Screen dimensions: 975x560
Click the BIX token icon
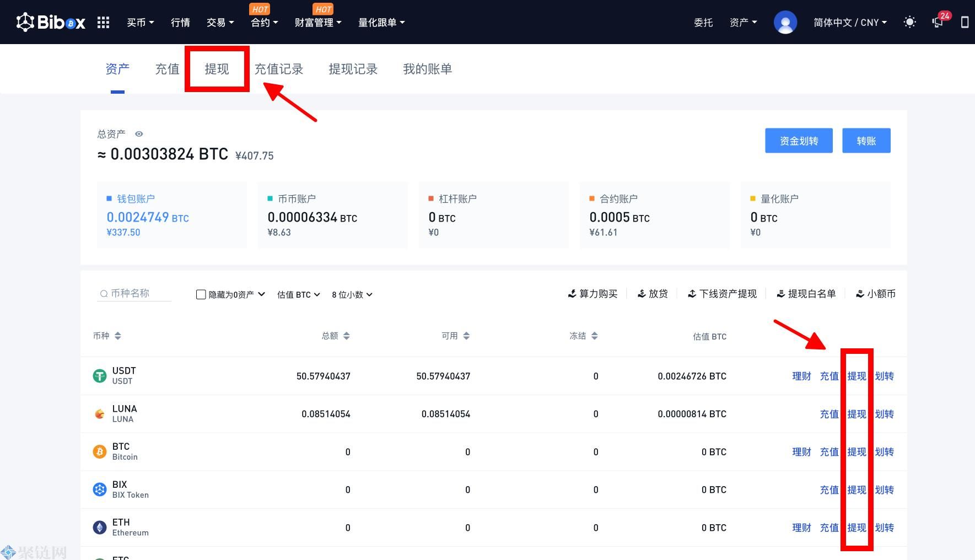pyautogui.click(x=99, y=489)
